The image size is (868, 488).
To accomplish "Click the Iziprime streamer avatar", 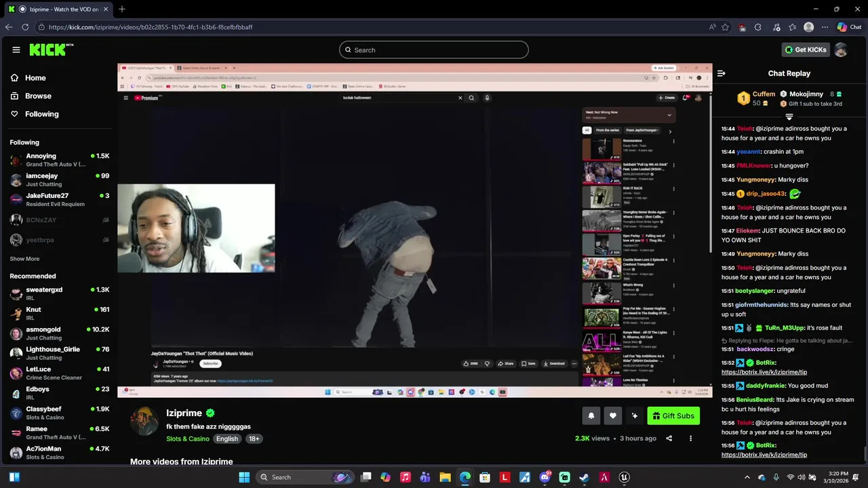I will (144, 421).
